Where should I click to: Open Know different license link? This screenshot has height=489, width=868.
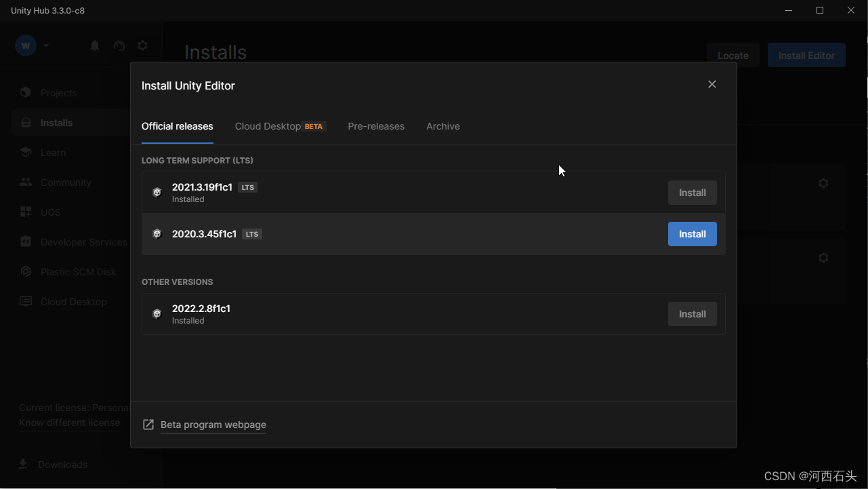coord(70,423)
